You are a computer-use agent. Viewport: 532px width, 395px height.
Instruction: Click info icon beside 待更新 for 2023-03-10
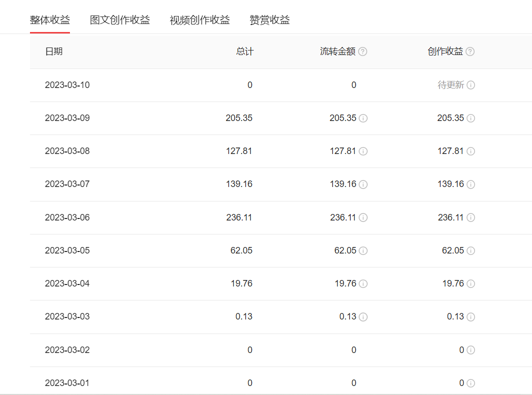pos(471,85)
